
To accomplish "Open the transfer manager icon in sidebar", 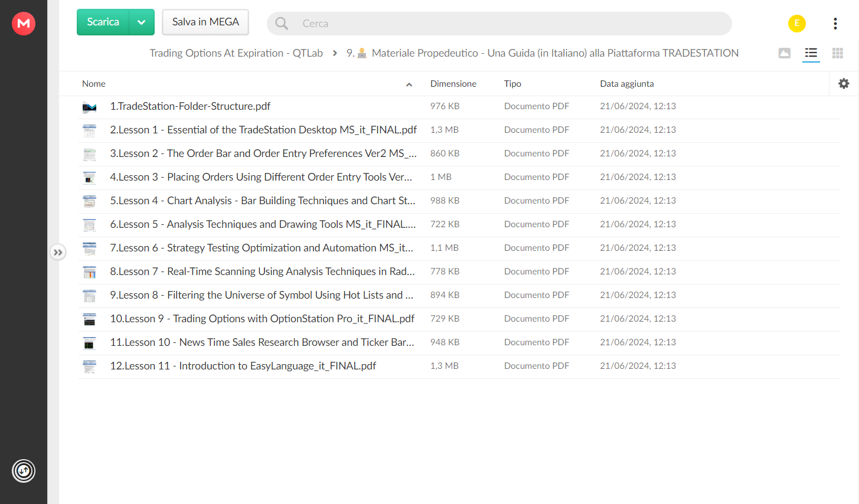I will [24, 471].
